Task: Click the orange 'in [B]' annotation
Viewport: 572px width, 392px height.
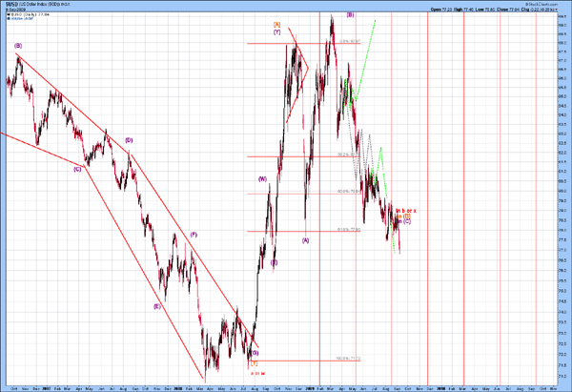Action: pos(404,217)
